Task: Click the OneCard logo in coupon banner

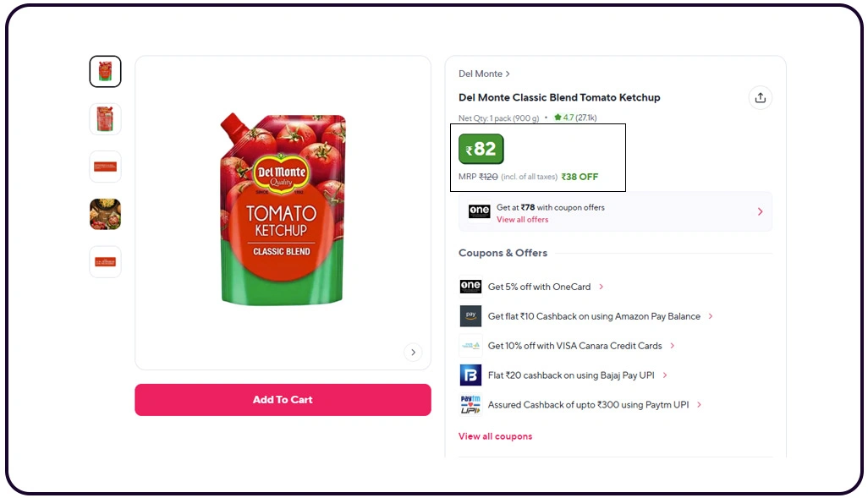Action: [479, 211]
